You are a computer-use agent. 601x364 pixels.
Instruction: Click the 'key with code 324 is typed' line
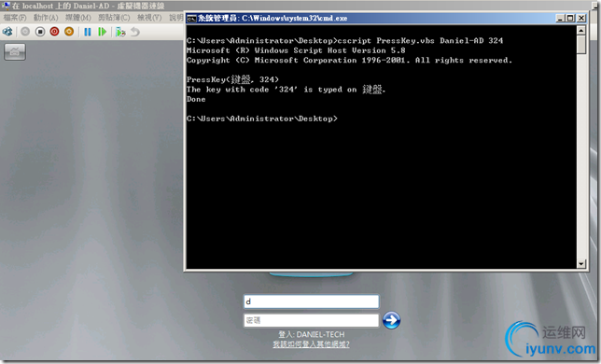point(286,90)
